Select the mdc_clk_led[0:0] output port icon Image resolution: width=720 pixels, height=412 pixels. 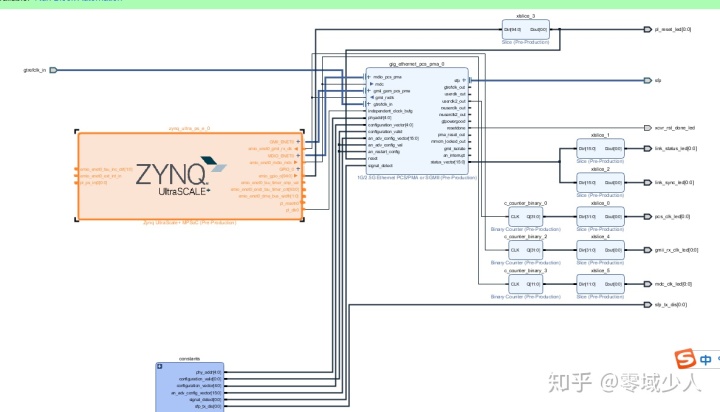coord(647,284)
